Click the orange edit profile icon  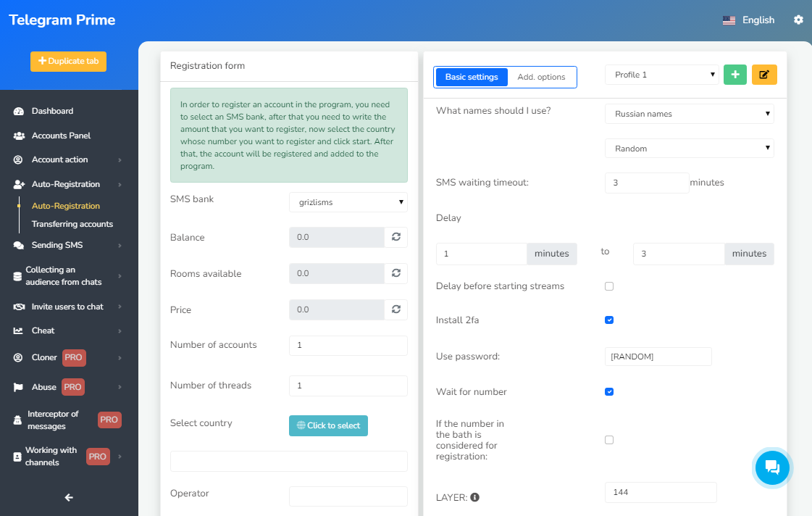764,75
